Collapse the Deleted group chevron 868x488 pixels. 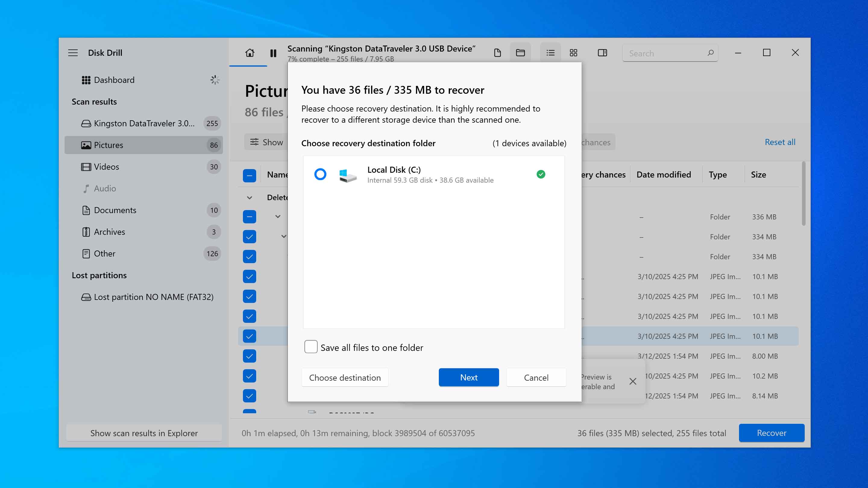pos(249,198)
